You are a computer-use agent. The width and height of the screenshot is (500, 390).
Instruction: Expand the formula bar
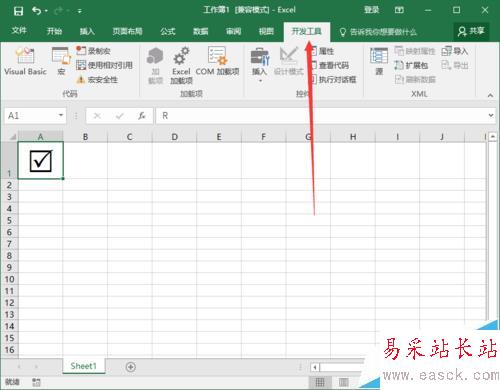pos(491,115)
